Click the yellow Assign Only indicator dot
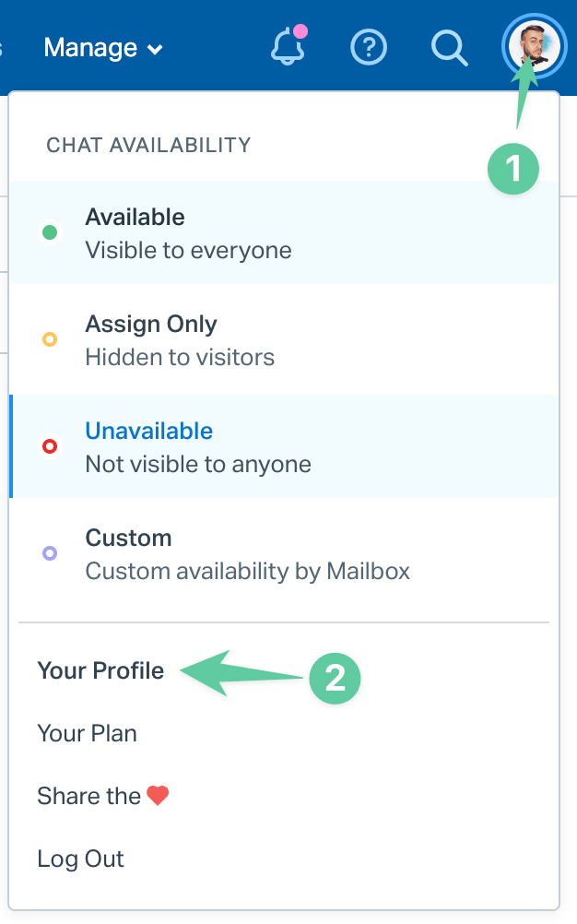This screenshot has height=924, width=577. point(50,339)
